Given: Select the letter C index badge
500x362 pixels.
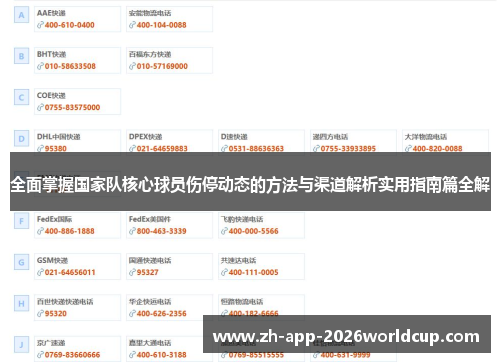Looking at the screenshot, I should 21,97.
